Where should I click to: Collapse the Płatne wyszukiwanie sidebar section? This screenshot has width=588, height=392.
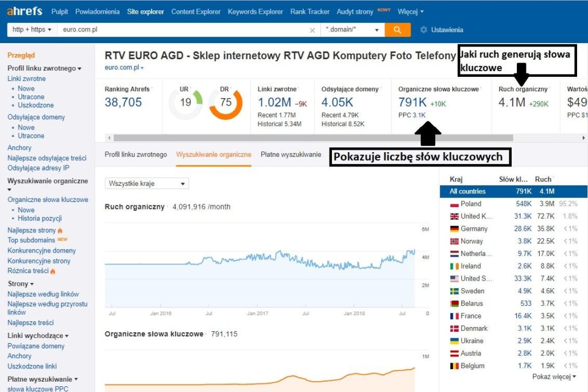[x=42, y=379]
